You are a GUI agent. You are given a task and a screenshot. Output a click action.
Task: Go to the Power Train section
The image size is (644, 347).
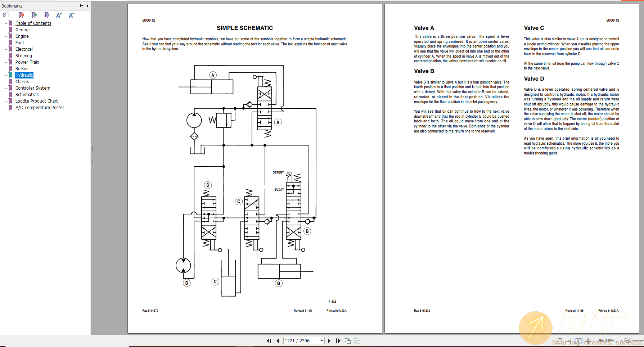point(27,62)
